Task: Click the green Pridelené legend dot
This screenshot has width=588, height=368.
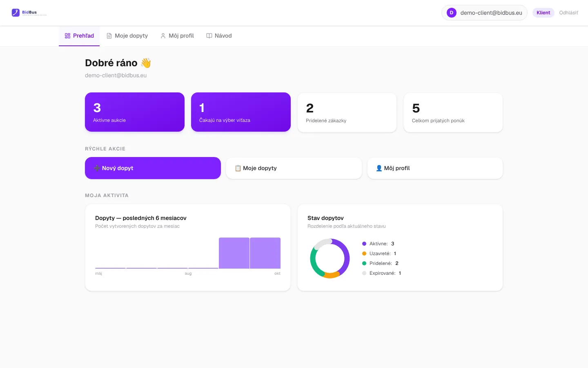Action: [364, 263]
